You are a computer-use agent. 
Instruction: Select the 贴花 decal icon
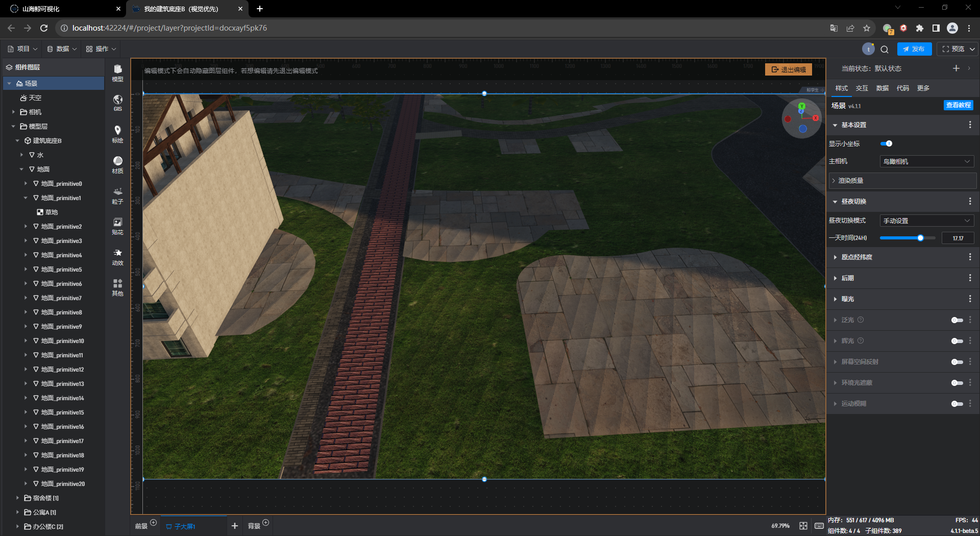(117, 226)
